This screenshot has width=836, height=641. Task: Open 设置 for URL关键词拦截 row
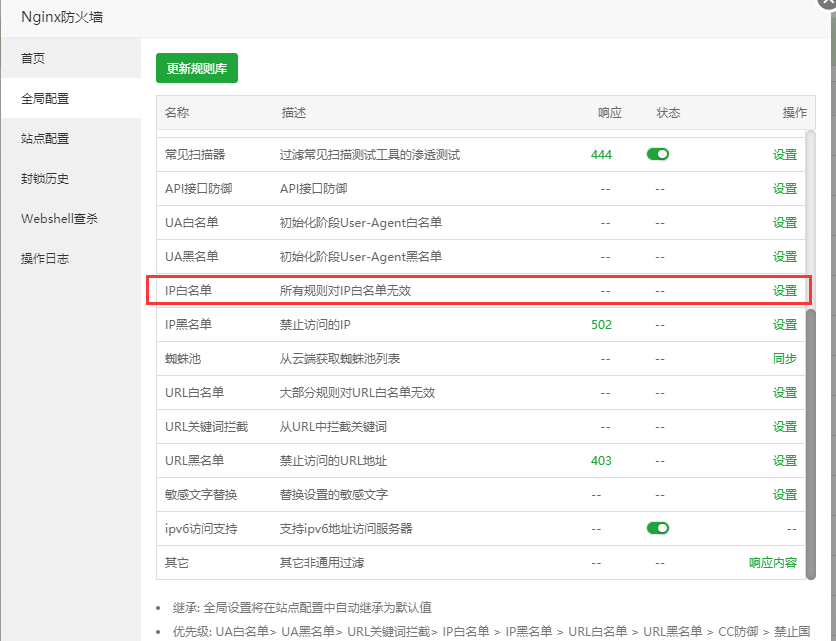[x=784, y=426]
